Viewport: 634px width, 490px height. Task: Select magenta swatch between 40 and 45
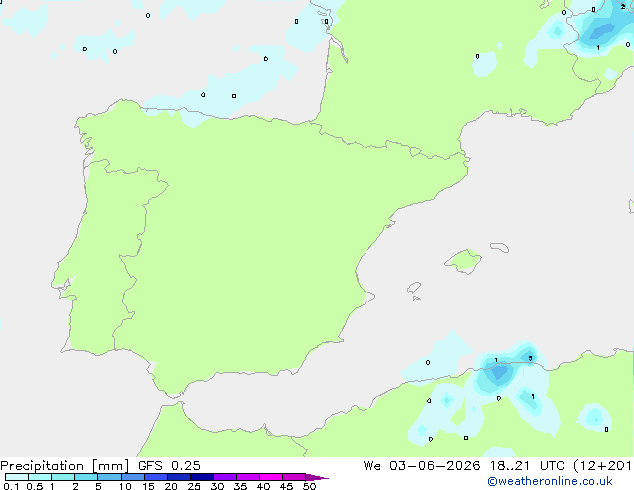(x=271, y=477)
